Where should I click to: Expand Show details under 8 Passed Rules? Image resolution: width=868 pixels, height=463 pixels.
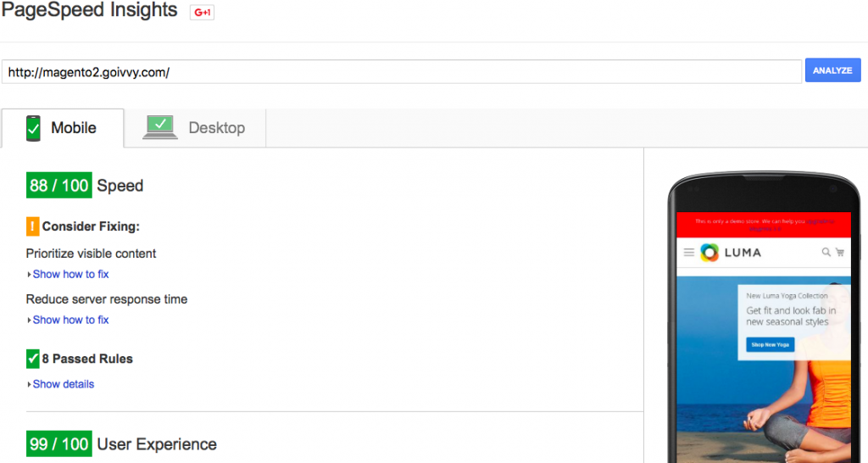(61, 384)
